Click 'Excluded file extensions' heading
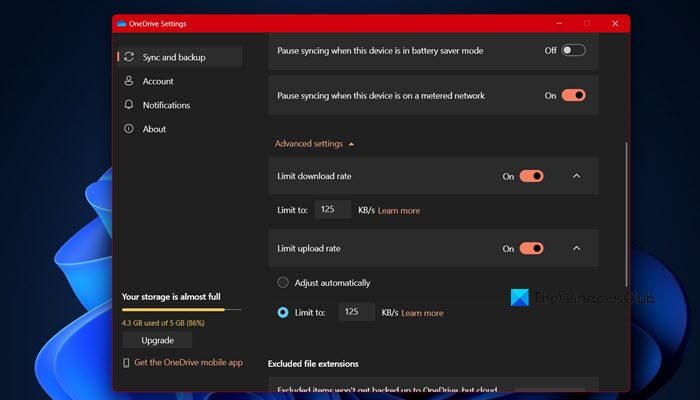This screenshot has width=700, height=400. click(x=313, y=364)
